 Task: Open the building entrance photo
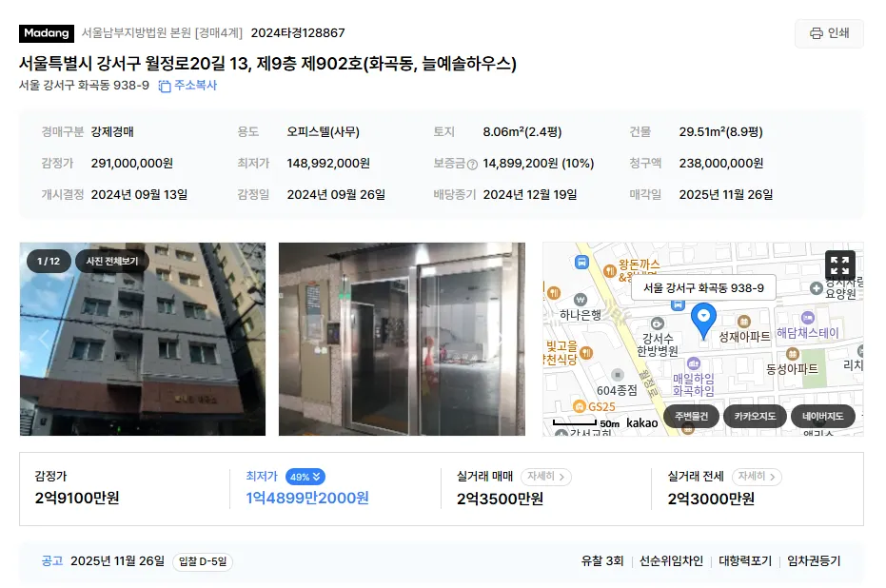(x=402, y=339)
